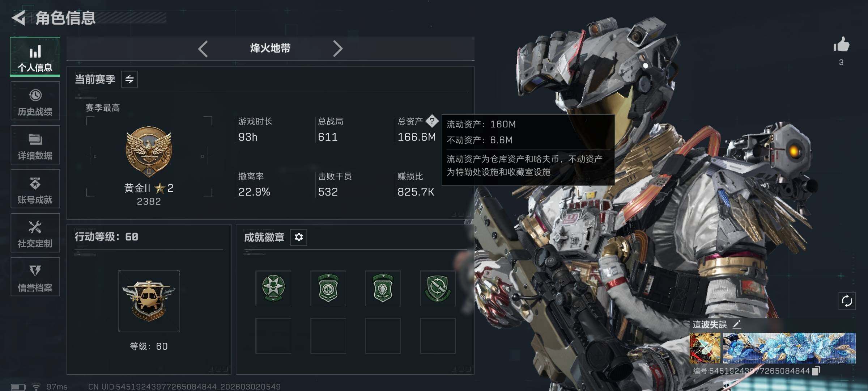868x391 pixels.
Task: Give a thumbs-up like to the profile
Action: 841,45
